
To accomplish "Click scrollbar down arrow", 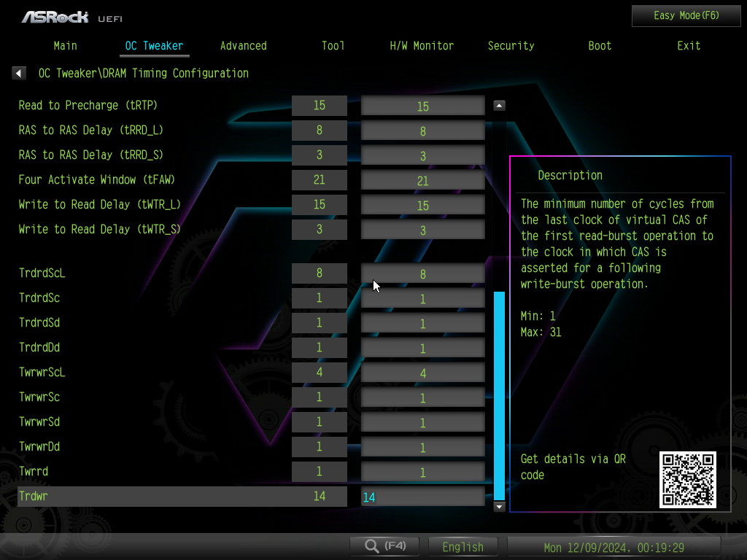I will pyautogui.click(x=499, y=507).
